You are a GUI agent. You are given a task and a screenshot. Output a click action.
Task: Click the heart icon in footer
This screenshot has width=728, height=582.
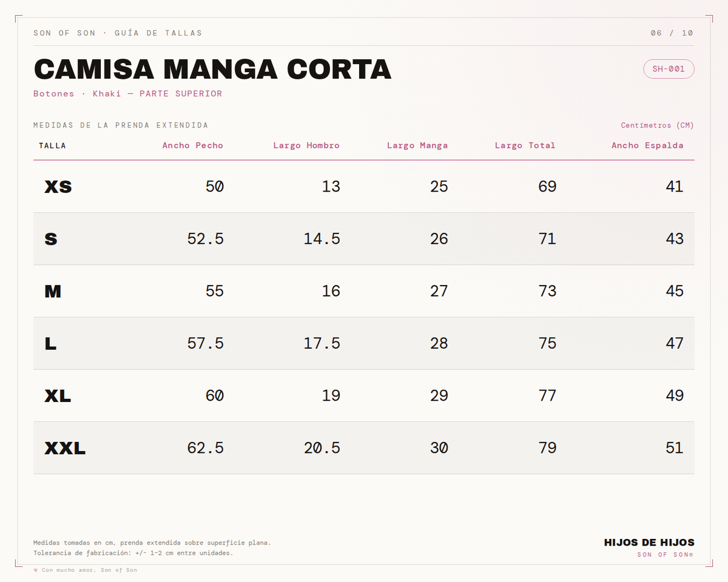tap(36, 570)
